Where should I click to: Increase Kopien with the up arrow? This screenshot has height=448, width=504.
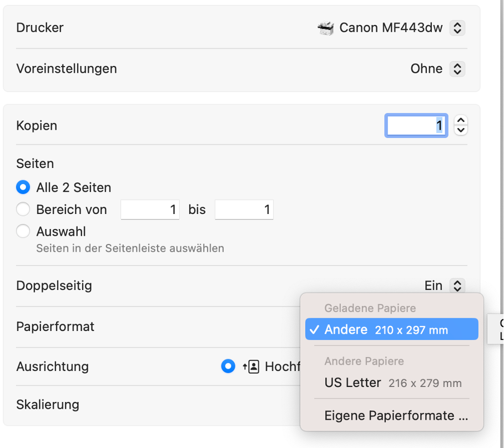click(461, 120)
